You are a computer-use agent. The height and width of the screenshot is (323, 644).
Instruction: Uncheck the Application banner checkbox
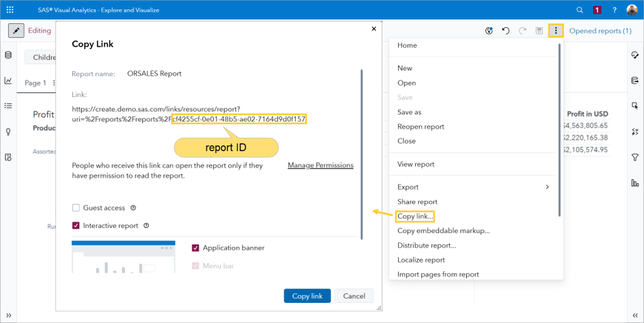click(196, 248)
